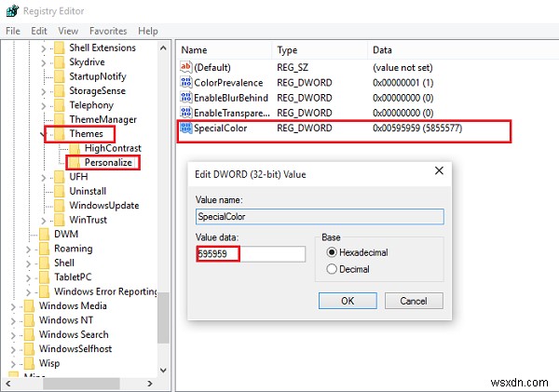Click the Name column header
The height and width of the screenshot is (392, 559).
225,50
